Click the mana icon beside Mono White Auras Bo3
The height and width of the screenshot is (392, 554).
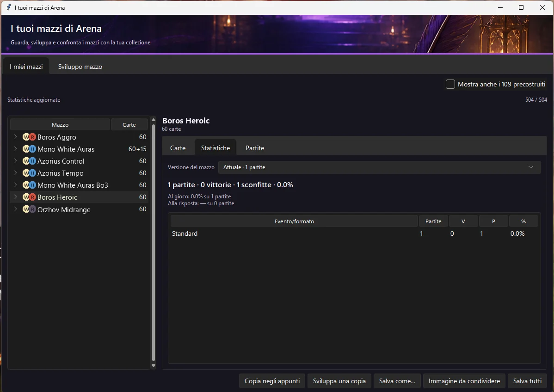[29, 185]
